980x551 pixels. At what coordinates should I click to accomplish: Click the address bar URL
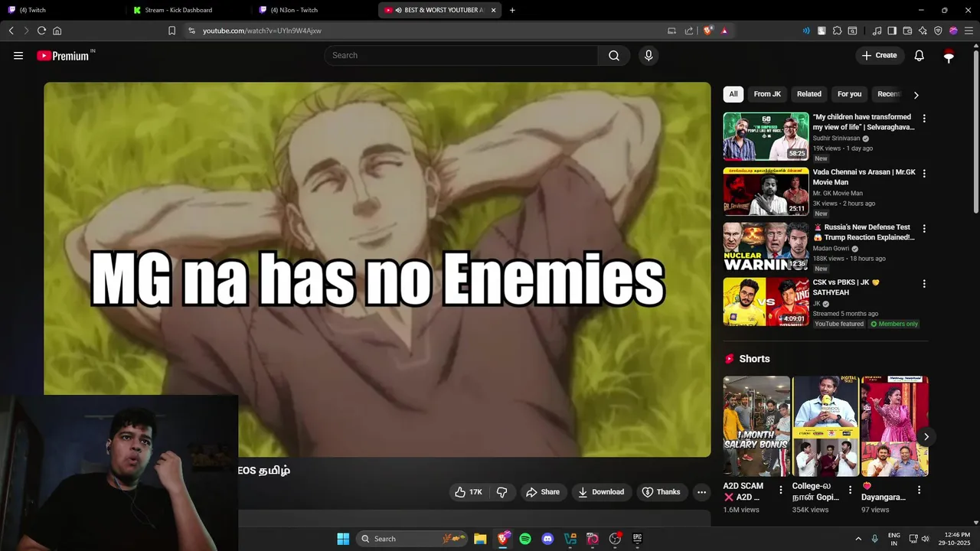(x=262, y=31)
